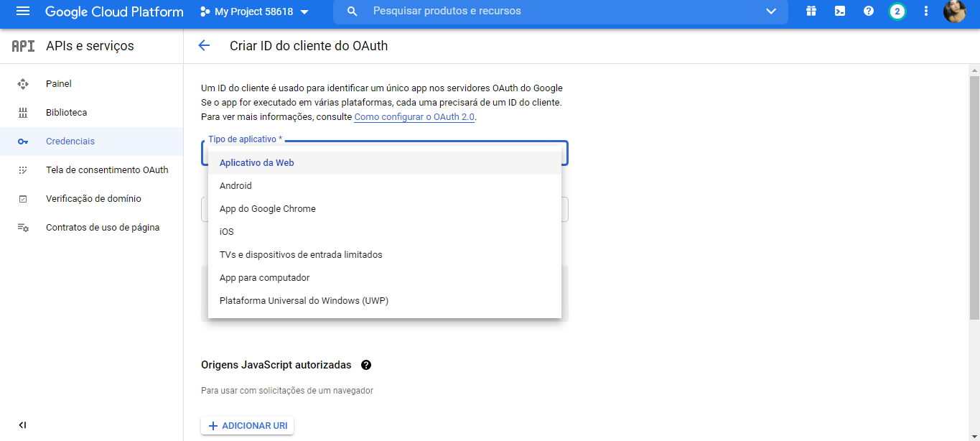Choose Plataforma Universal do Windows (UWP)
980x441 pixels.
[385, 301]
